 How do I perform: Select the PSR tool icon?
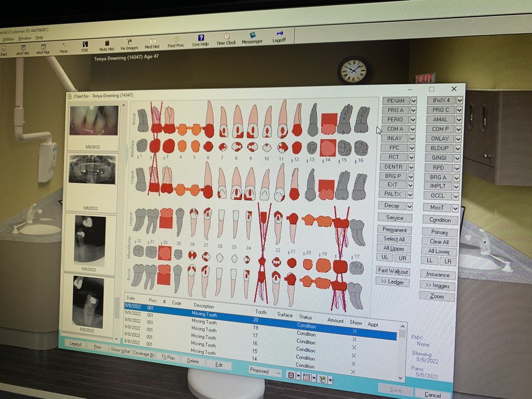[x=85, y=44]
